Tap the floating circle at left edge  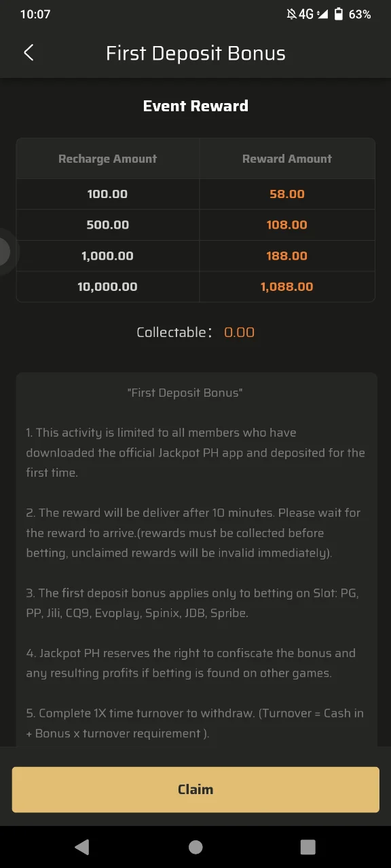point(5,252)
